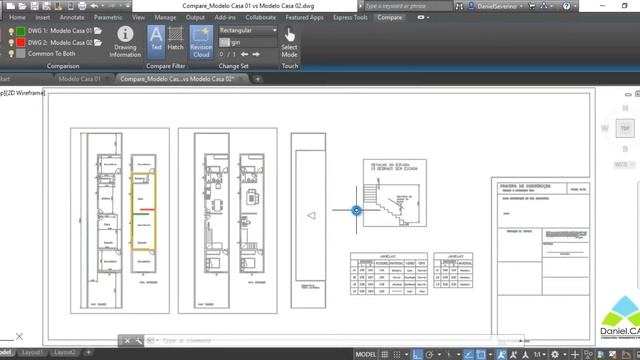Image resolution: width=640 pixels, height=360 pixels.
Task: Switch to the Layout1 tab
Action: (32, 352)
